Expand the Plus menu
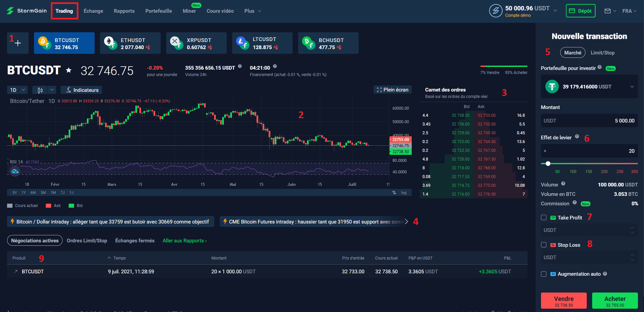The width and height of the screenshot is (644, 312). (252, 11)
